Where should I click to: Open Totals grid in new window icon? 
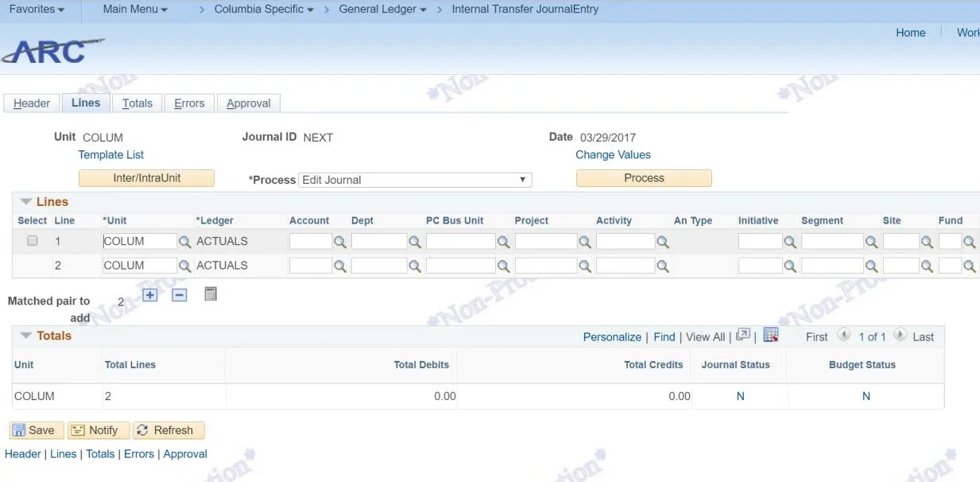743,335
